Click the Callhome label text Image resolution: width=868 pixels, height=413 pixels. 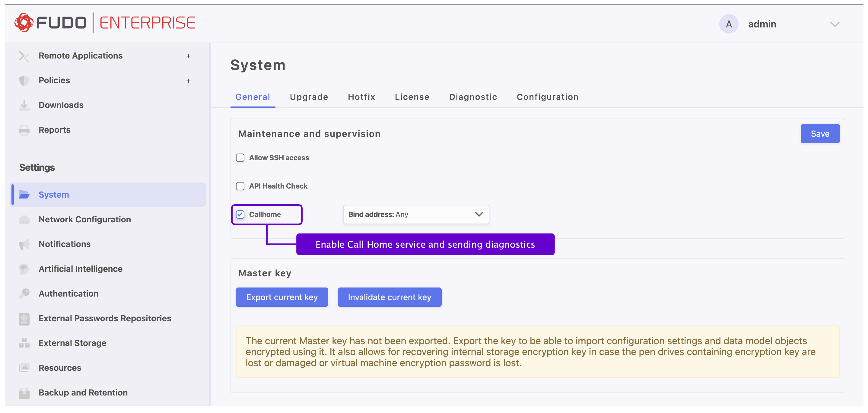click(265, 214)
